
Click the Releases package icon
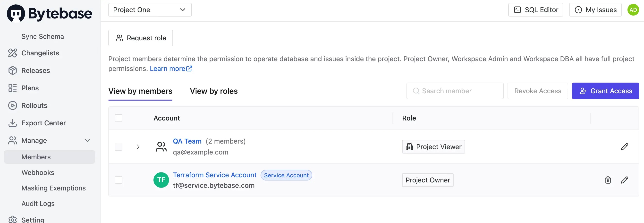click(x=12, y=70)
